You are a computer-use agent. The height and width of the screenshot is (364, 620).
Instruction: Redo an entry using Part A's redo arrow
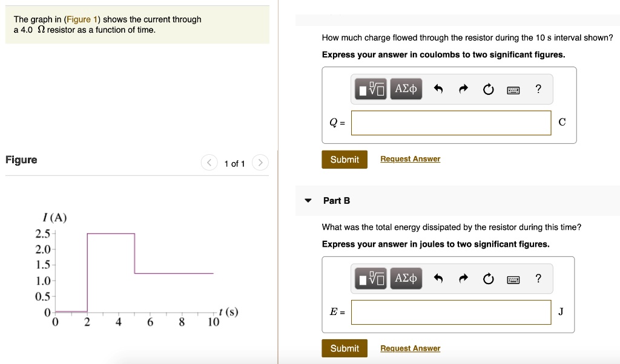tap(463, 88)
